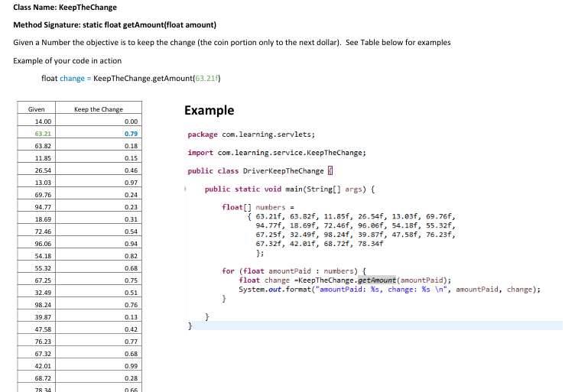Click the 94.77 table cell
Viewport: 588px width, 392px height.
point(37,207)
